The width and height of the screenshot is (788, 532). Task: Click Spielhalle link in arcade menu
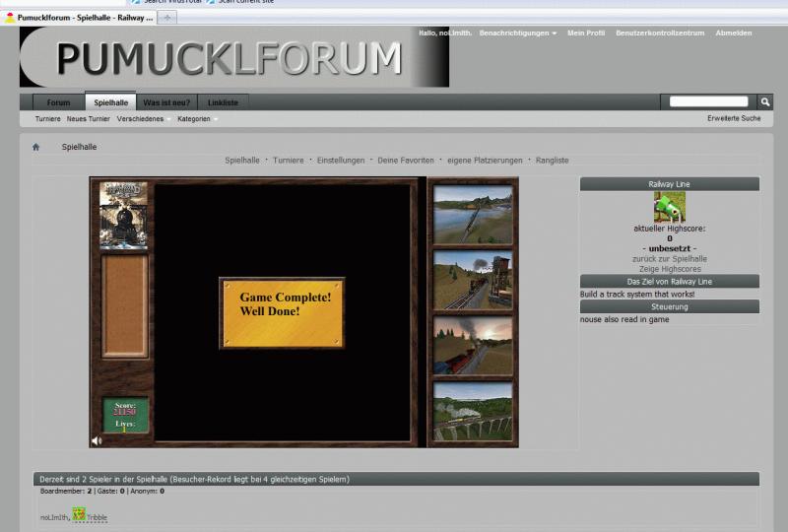click(241, 161)
